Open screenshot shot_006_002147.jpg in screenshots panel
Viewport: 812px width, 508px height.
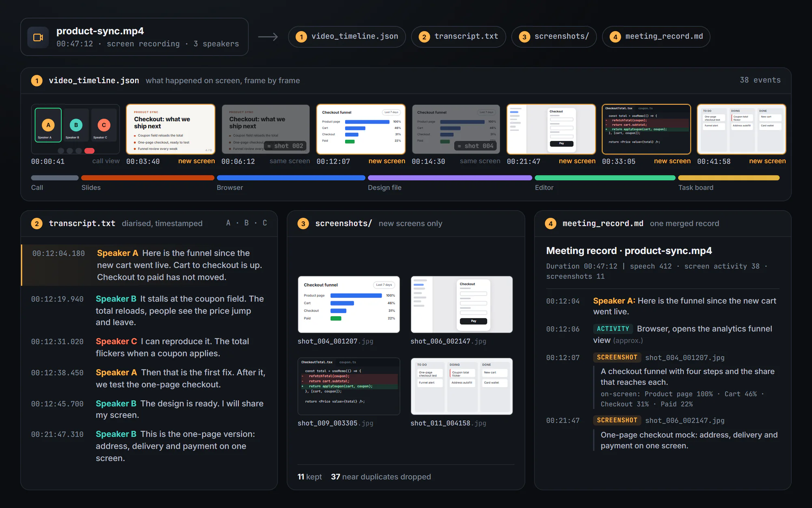point(462,304)
